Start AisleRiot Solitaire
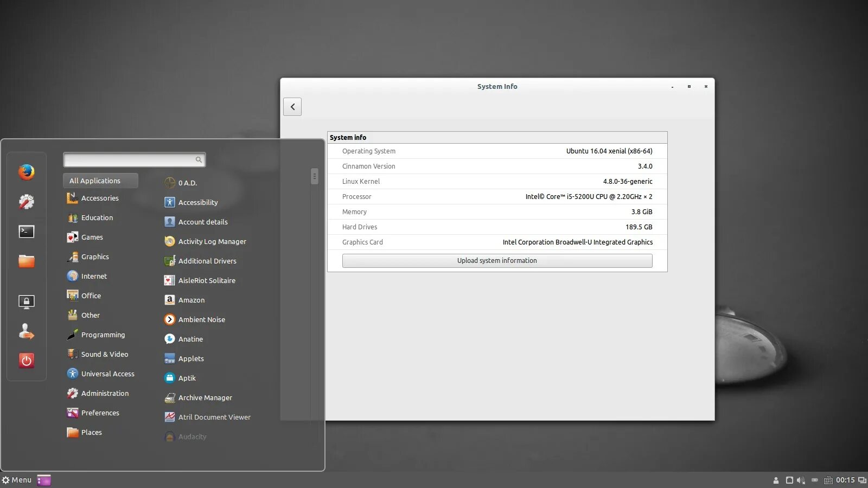This screenshot has height=488, width=868. (x=200, y=280)
